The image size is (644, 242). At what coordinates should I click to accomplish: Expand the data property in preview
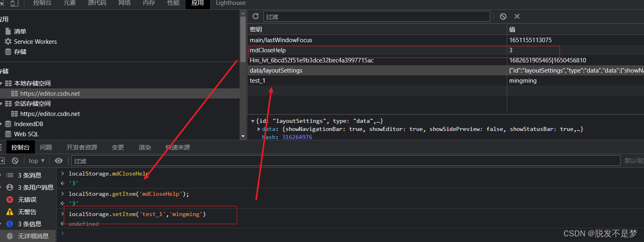pos(259,129)
